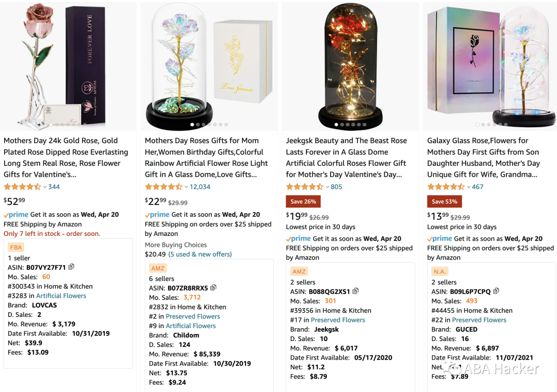This screenshot has width=557, height=392.
Task: Click the AMZ badge on Jeekgsk listing
Action: coord(299,271)
